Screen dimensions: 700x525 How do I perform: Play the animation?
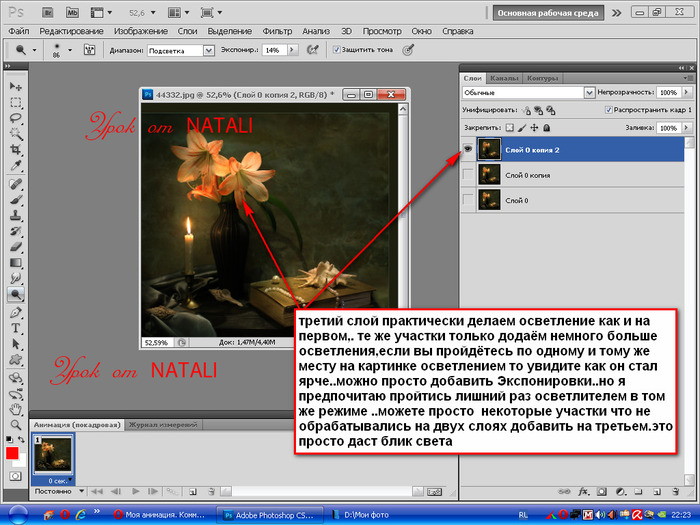(x=135, y=492)
